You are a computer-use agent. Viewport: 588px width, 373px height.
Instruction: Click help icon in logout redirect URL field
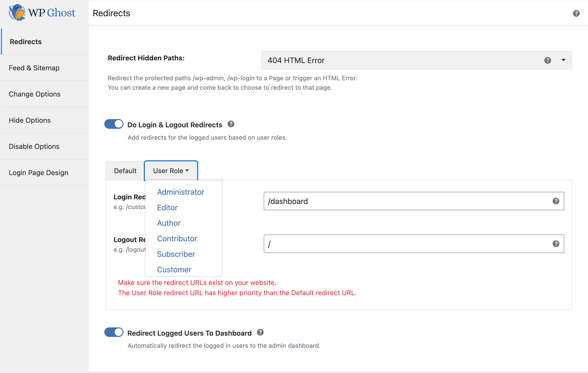point(556,244)
